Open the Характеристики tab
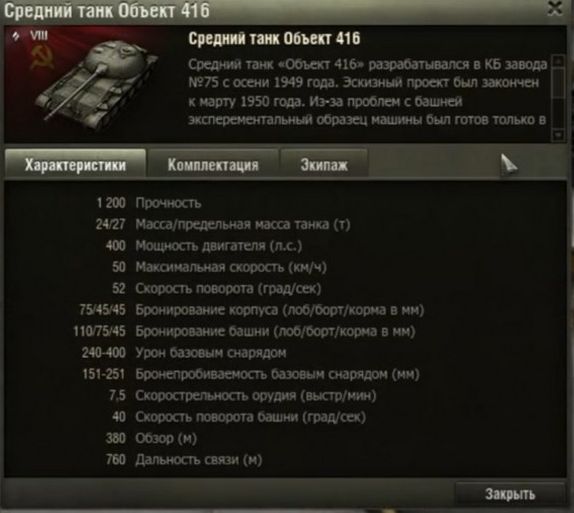The height and width of the screenshot is (513, 574). tap(75, 165)
